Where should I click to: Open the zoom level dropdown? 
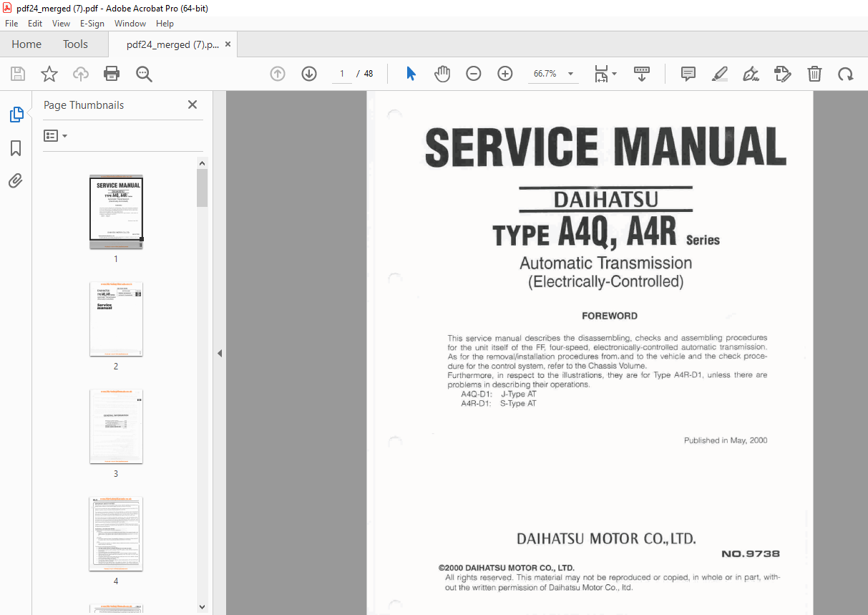click(571, 74)
